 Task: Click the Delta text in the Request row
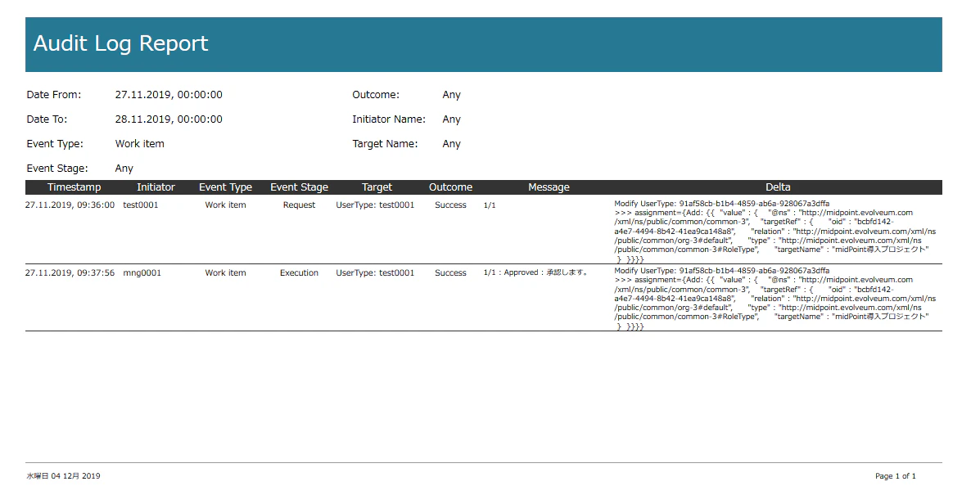click(x=775, y=231)
